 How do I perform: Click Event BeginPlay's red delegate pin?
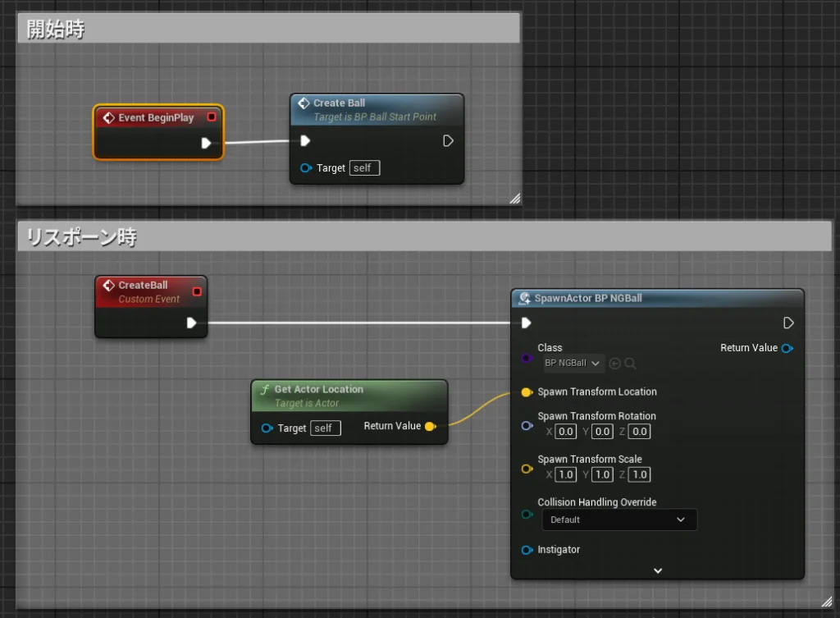212,117
